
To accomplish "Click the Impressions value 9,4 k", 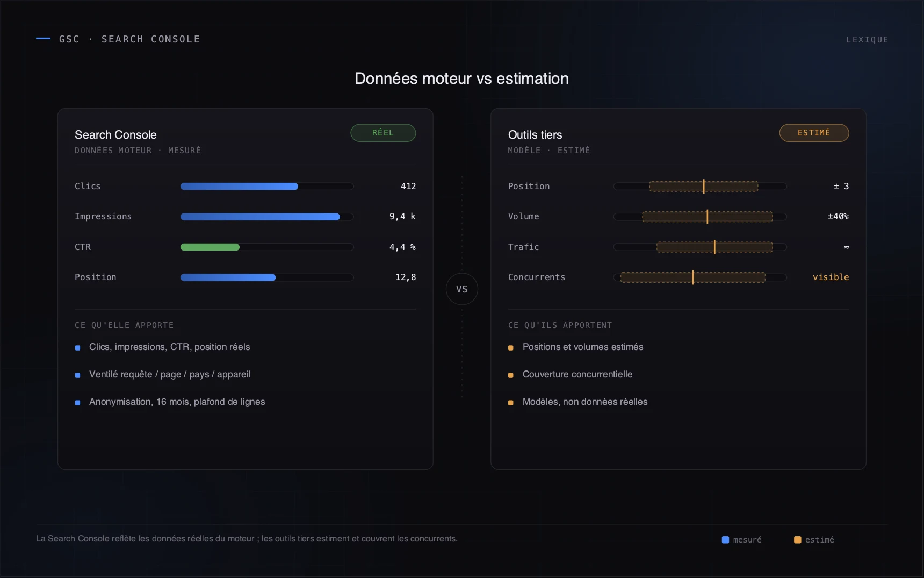I will click(402, 217).
